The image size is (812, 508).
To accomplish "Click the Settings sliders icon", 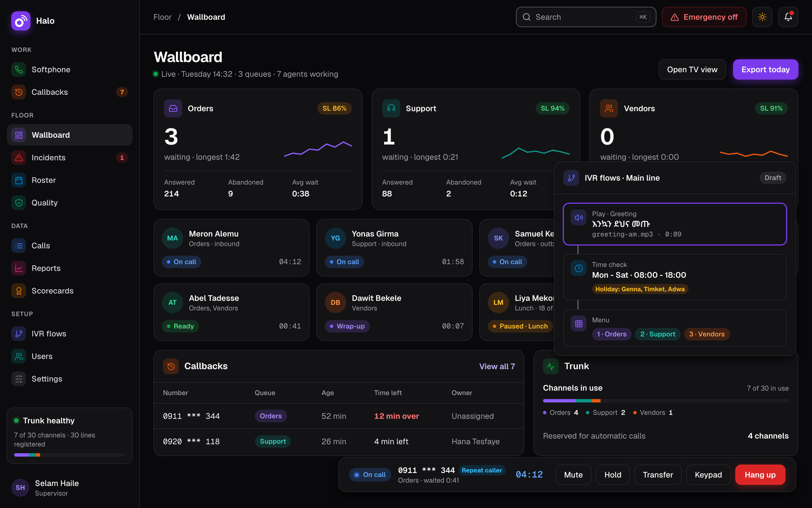I will [19, 379].
